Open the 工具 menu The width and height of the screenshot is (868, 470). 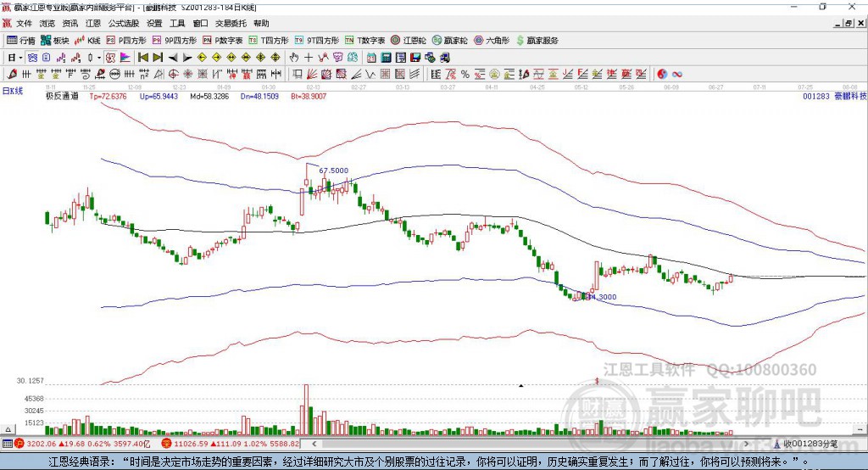pyautogui.click(x=177, y=23)
